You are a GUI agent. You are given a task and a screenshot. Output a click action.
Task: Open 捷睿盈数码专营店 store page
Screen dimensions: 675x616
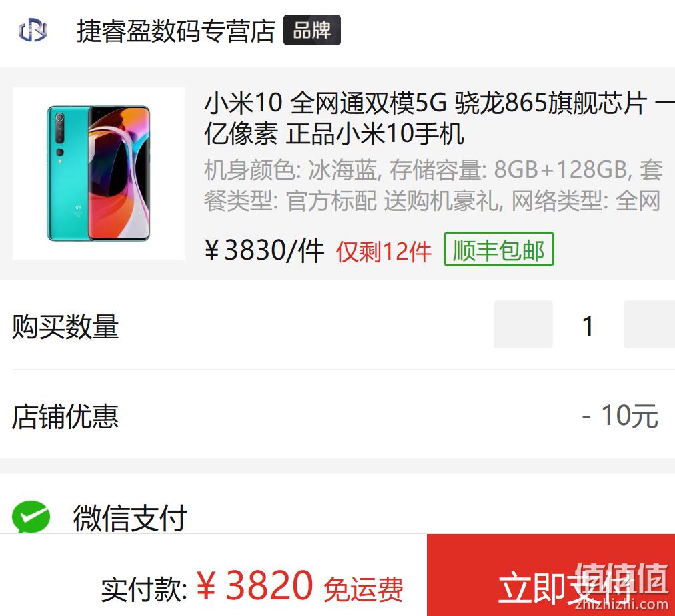click(175, 31)
